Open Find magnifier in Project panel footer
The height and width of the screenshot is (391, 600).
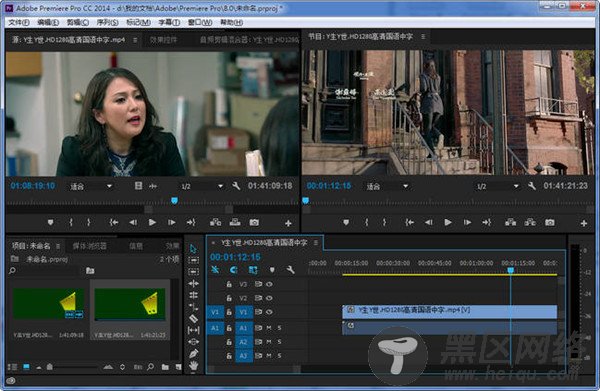(151, 367)
